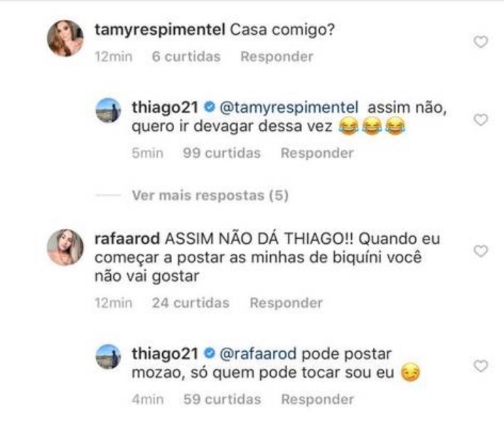
Task: Open the @tamyrespimentel mention link
Action: click(x=289, y=108)
